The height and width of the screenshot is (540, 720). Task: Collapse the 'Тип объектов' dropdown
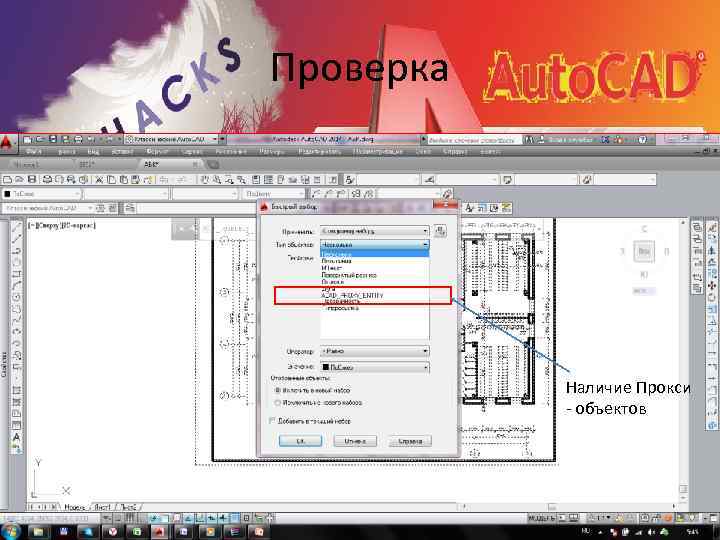coord(374,245)
